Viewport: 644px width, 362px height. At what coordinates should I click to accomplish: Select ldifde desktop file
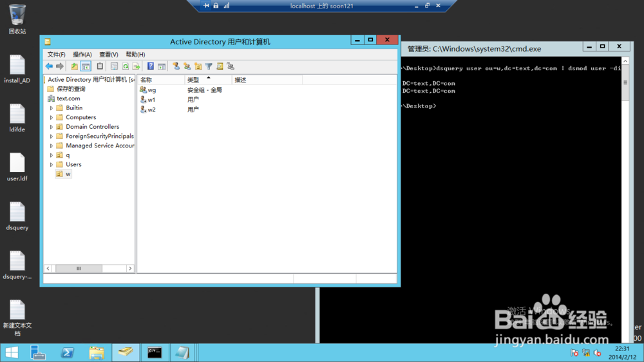coord(17,119)
